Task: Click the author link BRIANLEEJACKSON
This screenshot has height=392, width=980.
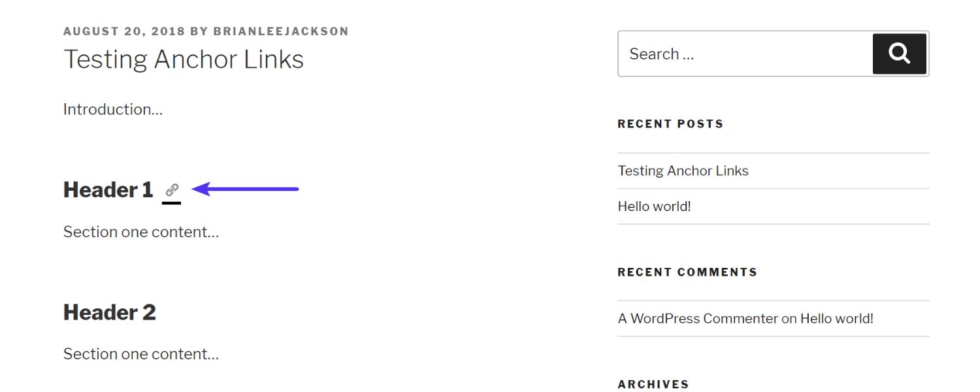Action: [281, 31]
